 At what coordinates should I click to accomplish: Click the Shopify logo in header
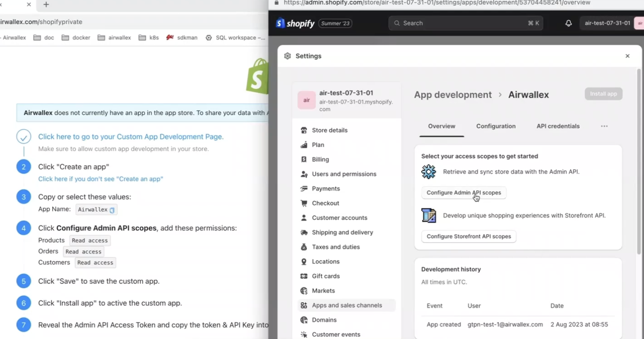pos(296,23)
